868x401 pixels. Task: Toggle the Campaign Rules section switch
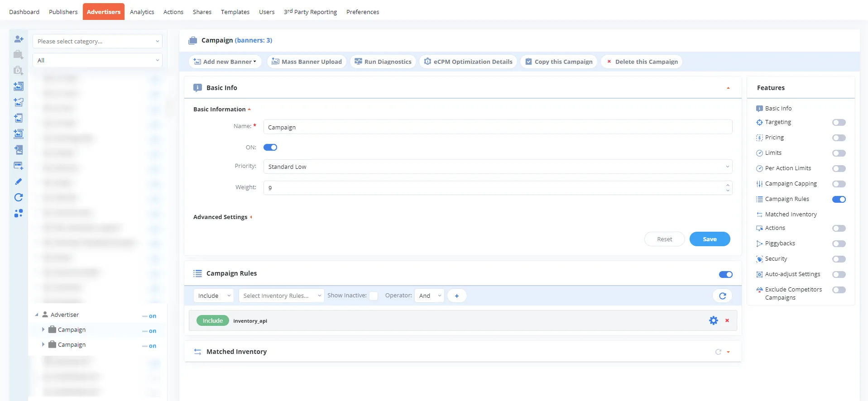point(726,274)
